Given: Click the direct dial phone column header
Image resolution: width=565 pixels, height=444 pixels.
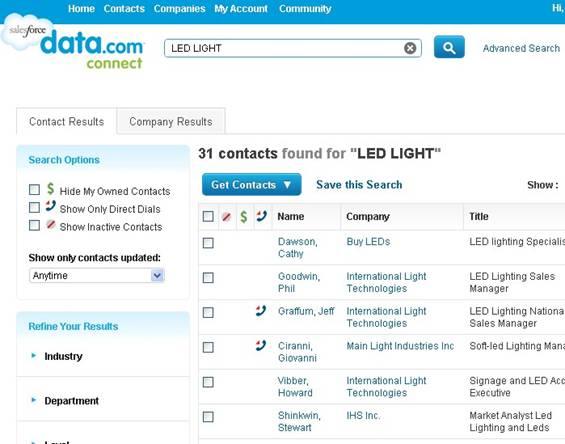Looking at the screenshot, I should pyautogui.click(x=262, y=216).
